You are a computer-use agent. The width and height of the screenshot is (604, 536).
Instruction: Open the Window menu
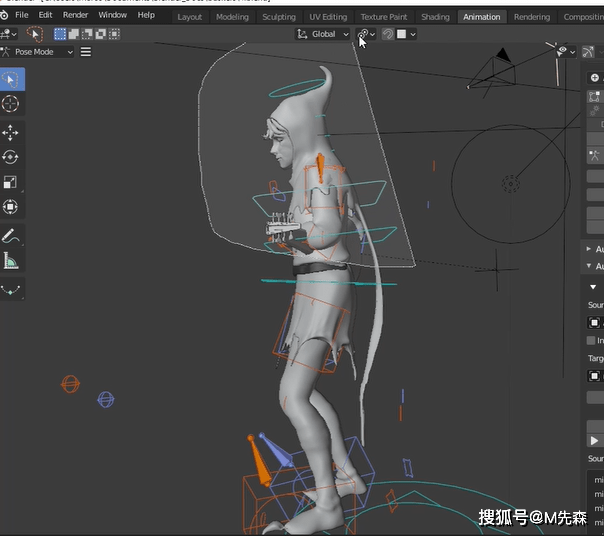[x=112, y=15]
